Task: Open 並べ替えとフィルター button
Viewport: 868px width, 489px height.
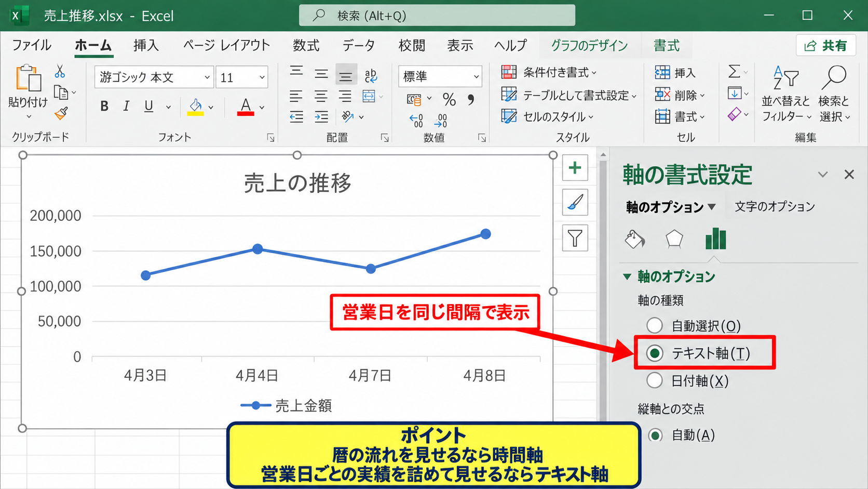Action: point(786,94)
